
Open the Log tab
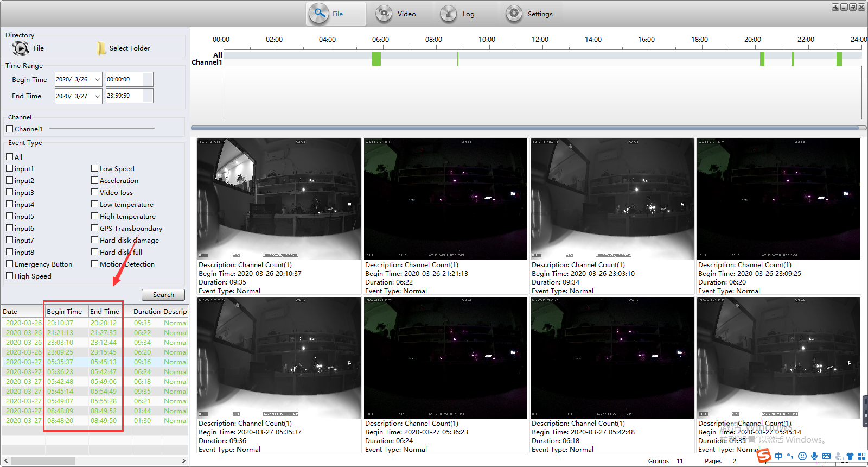coord(458,14)
